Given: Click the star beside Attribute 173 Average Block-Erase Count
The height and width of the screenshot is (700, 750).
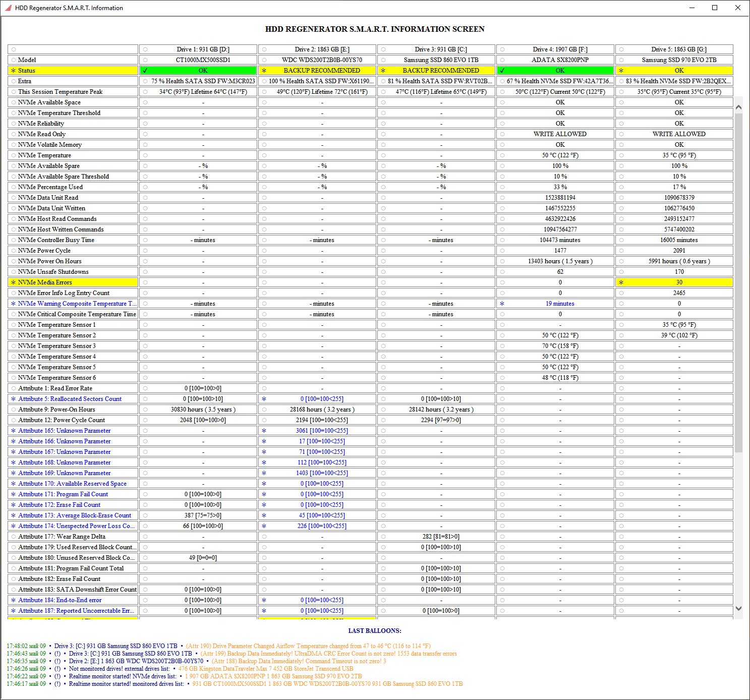Looking at the screenshot, I should 14,515.
